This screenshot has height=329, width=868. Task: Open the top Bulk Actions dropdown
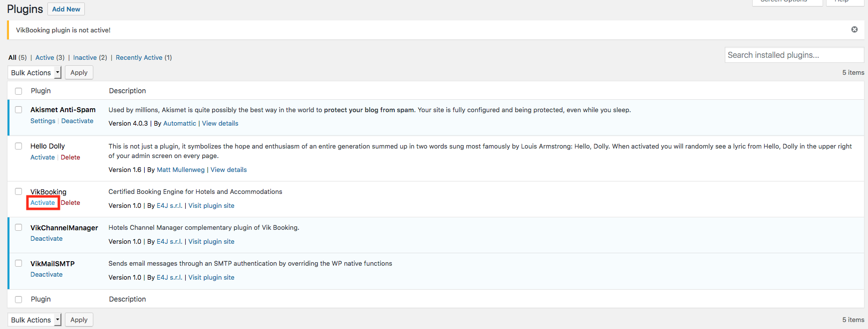pyautogui.click(x=34, y=73)
